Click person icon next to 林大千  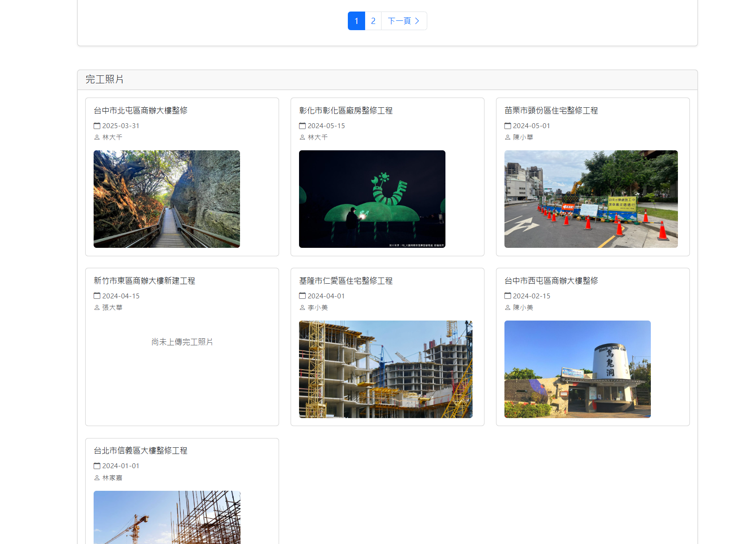tap(97, 137)
